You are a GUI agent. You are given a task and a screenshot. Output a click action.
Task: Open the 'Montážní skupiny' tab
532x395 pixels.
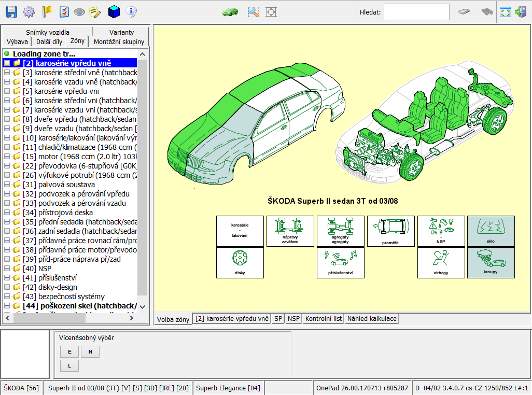pyautogui.click(x=119, y=41)
